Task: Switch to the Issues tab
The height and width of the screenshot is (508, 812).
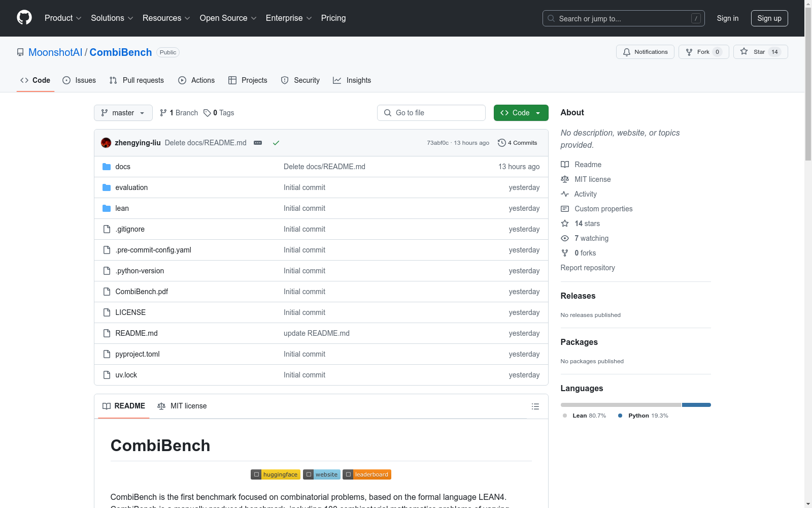Action: [x=79, y=80]
